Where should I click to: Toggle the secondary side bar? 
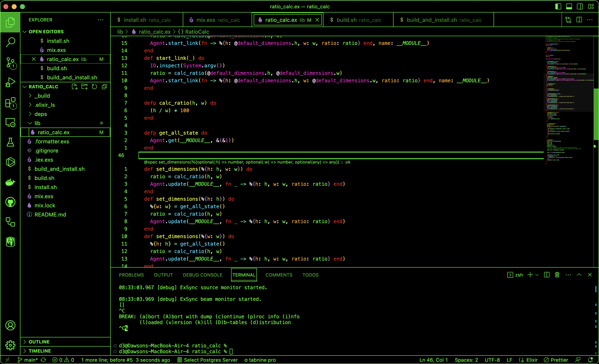[x=580, y=6]
